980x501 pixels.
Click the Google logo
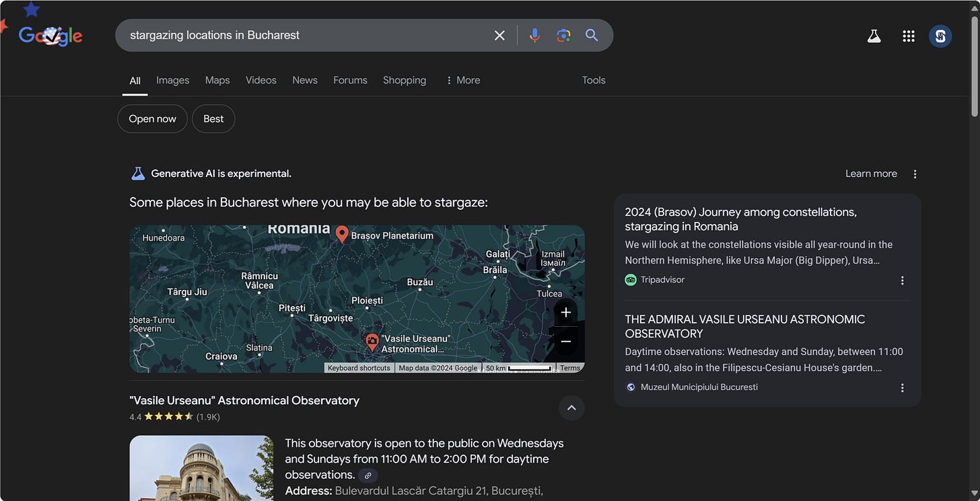click(x=50, y=35)
